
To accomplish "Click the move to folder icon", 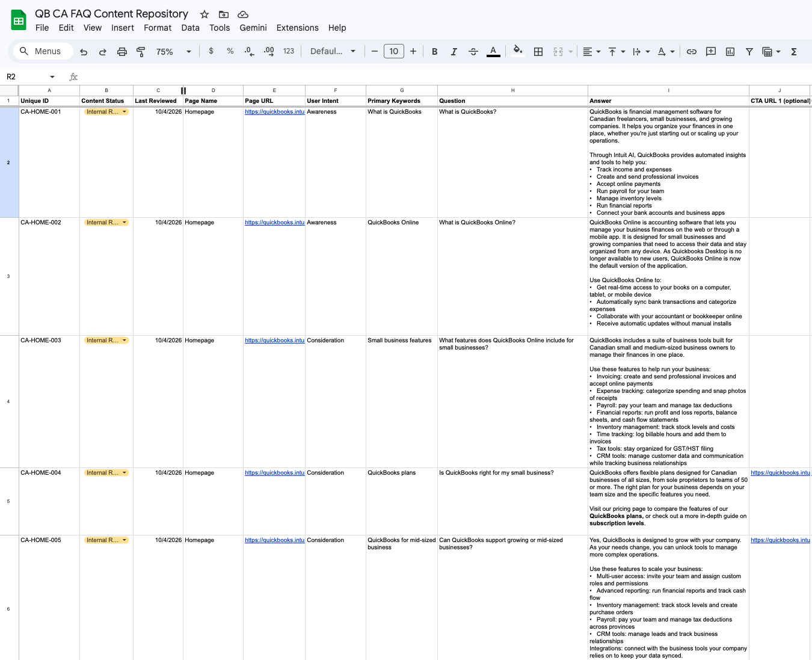I will (224, 14).
